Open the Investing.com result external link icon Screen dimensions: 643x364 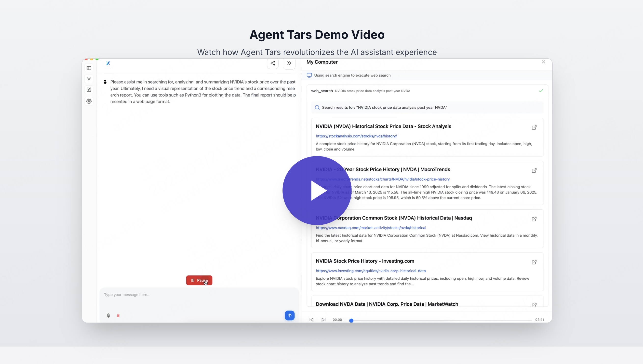534,262
